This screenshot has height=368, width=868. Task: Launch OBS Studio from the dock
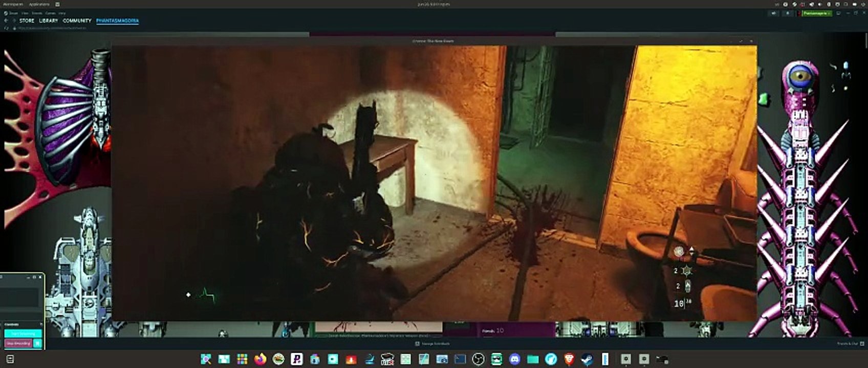[478, 359]
